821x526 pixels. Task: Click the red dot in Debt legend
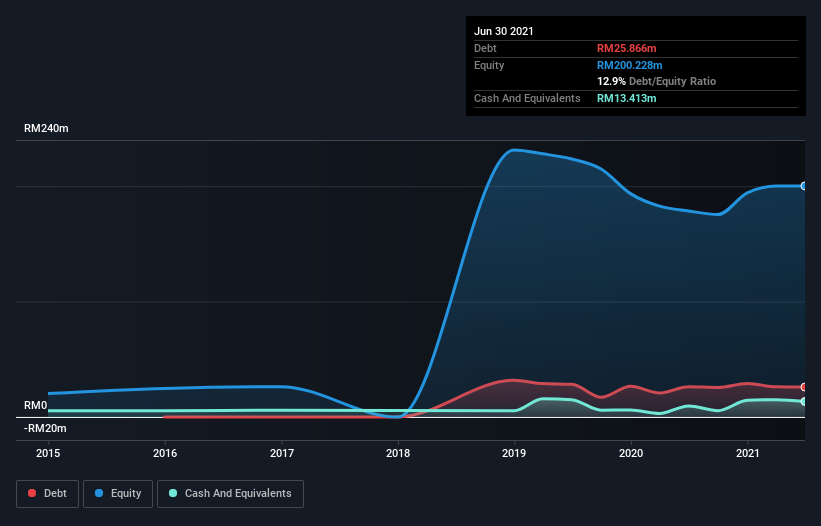point(32,493)
